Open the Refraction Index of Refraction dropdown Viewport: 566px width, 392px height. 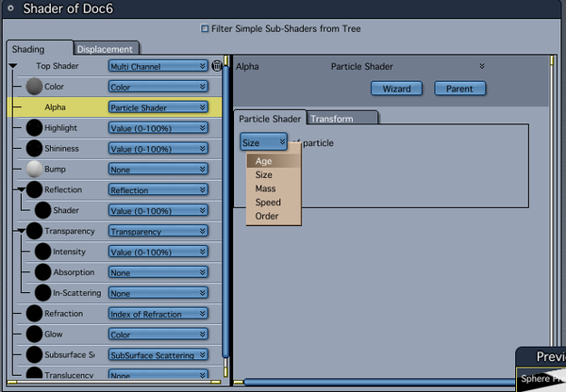coord(158,314)
